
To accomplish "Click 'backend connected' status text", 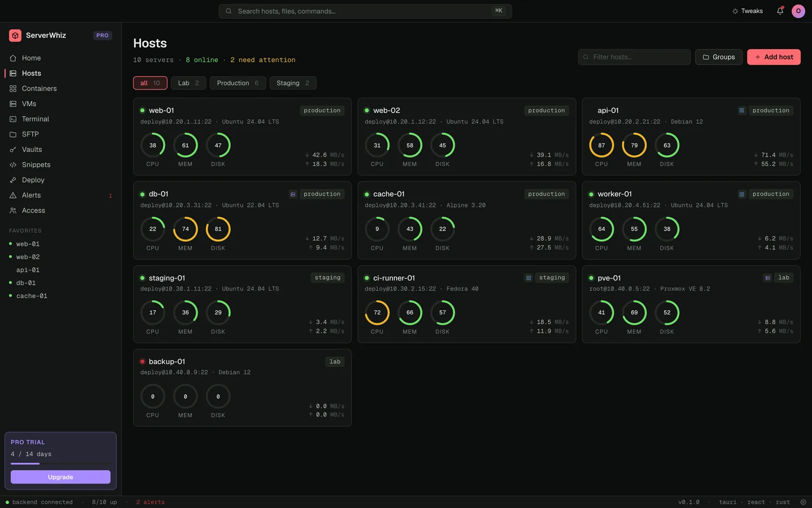I will tap(43, 502).
